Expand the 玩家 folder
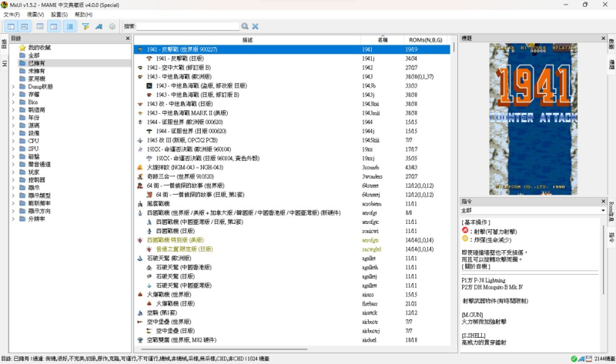 click(13, 172)
